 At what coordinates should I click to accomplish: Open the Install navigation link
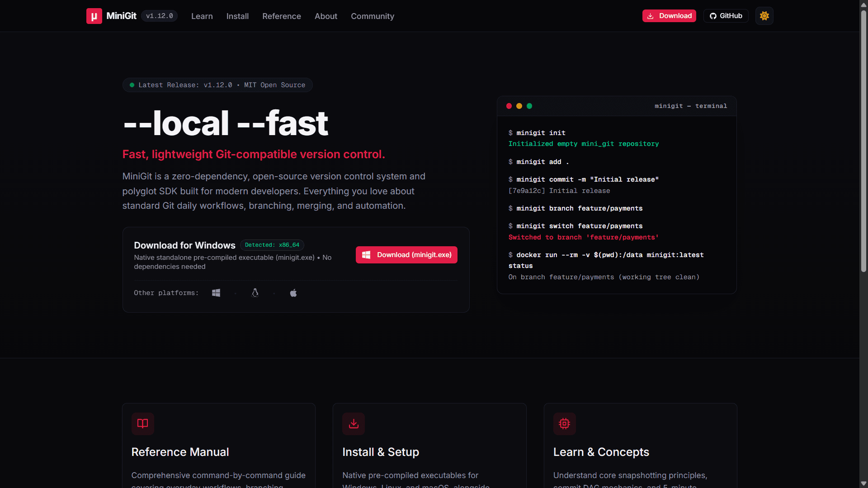tap(237, 16)
